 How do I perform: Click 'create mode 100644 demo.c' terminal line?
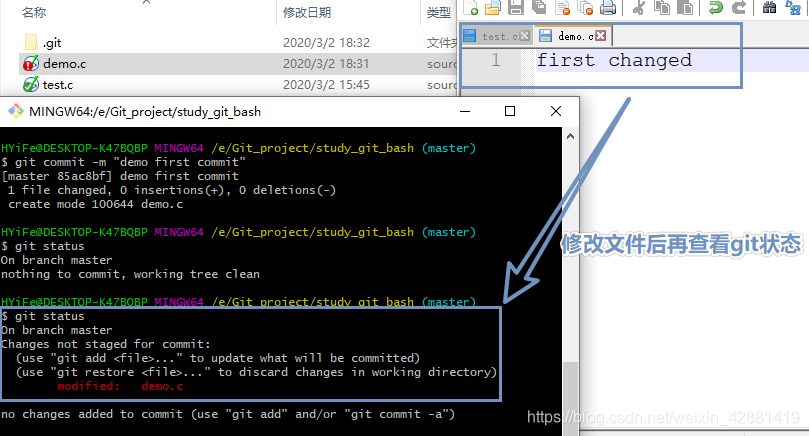[x=95, y=204]
